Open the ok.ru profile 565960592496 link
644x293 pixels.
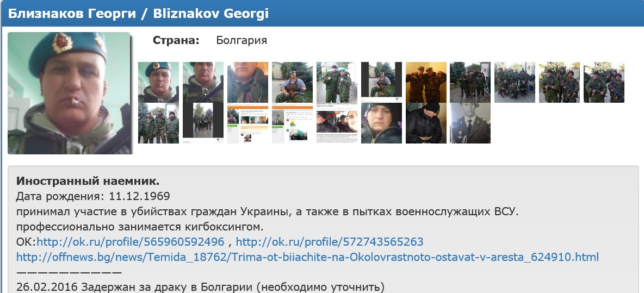pos(131,242)
